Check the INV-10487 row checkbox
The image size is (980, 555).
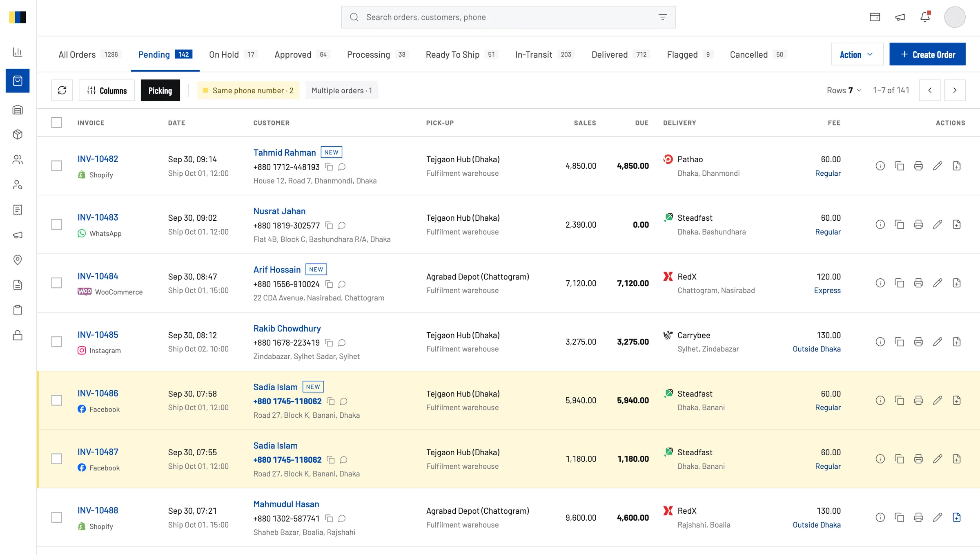coord(57,459)
